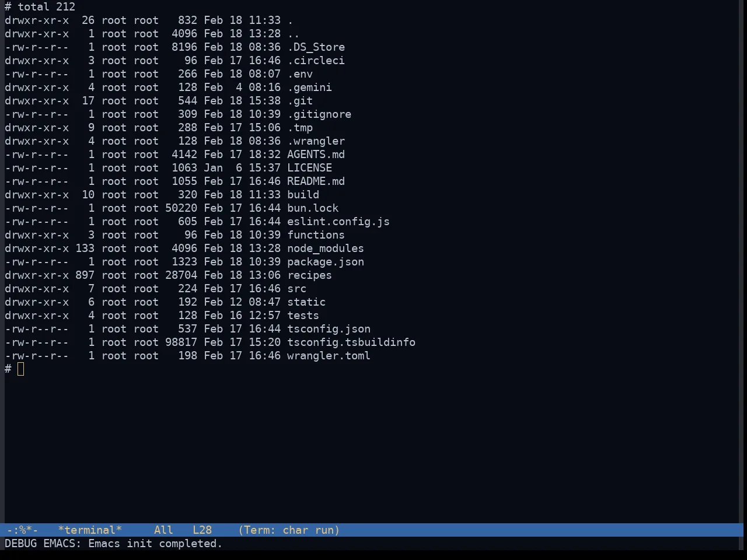
Task: Click the .gitignore file name
Action: point(319,114)
